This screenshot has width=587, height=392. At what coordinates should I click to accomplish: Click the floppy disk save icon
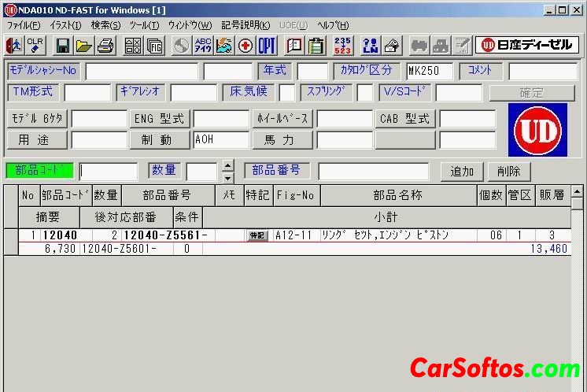[63, 45]
